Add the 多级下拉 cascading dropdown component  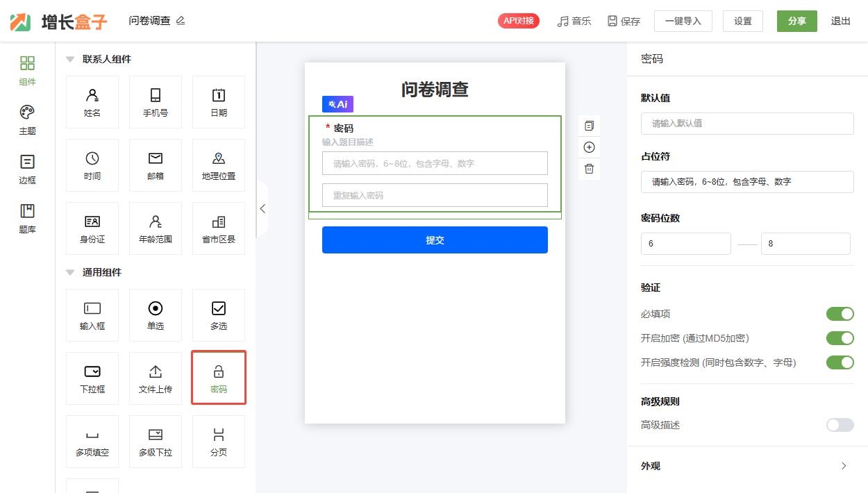tap(156, 442)
